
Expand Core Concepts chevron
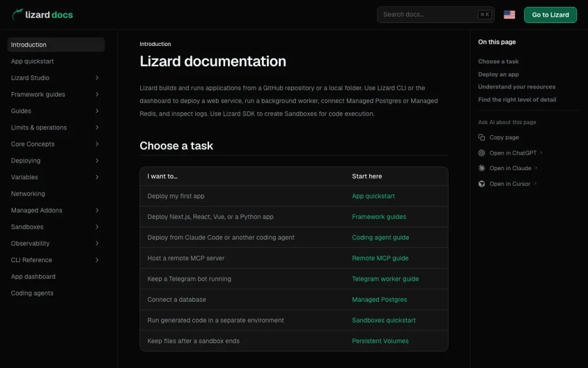pos(96,144)
